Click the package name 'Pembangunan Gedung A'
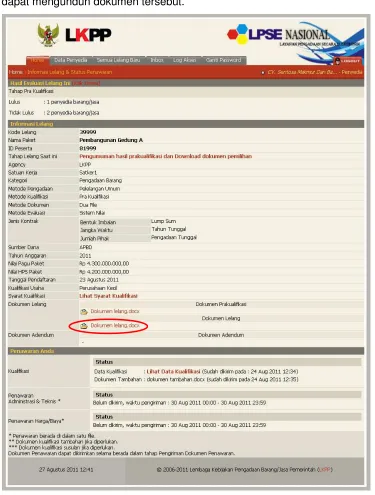Viewport: 375px width, 495px height. pos(111,140)
